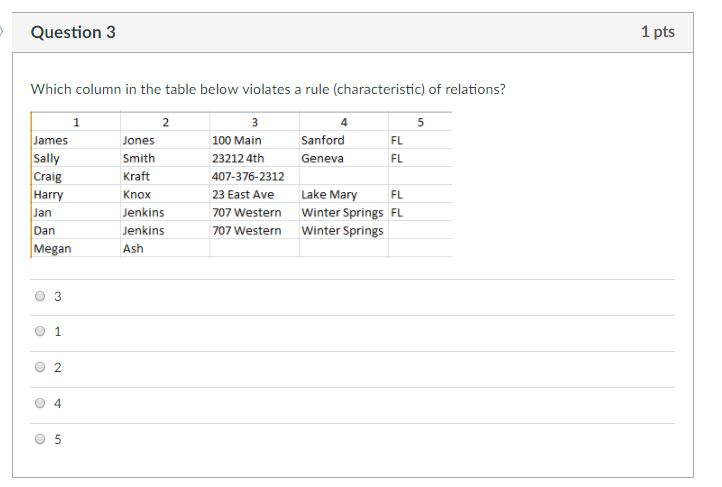
Task: Click the '407-376-2312' table cell
Action: point(255,176)
